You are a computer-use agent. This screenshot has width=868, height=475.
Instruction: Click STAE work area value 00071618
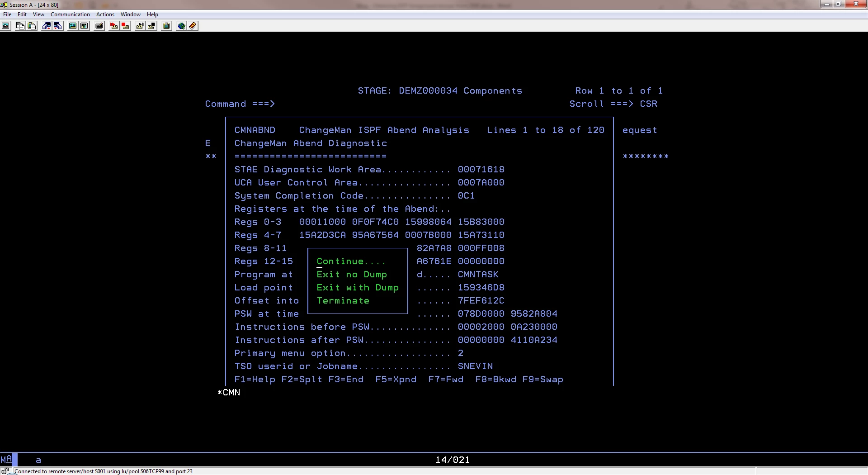pos(481,169)
